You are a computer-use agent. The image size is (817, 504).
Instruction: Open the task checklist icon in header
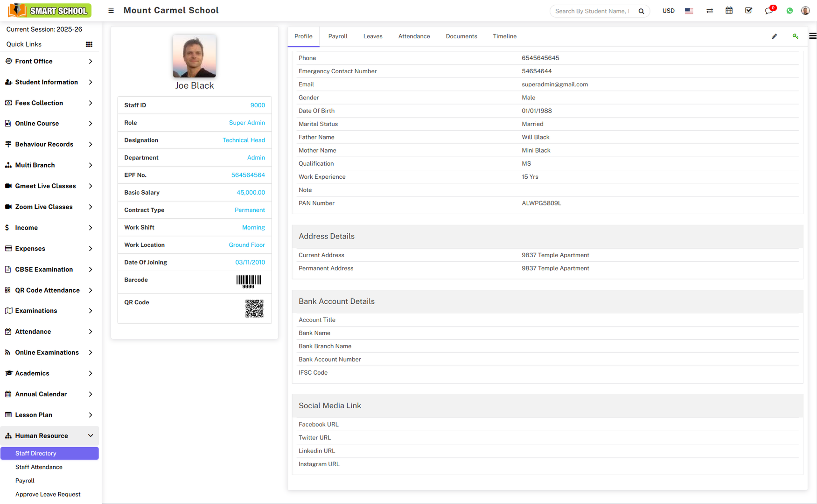pyautogui.click(x=748, y=11)
